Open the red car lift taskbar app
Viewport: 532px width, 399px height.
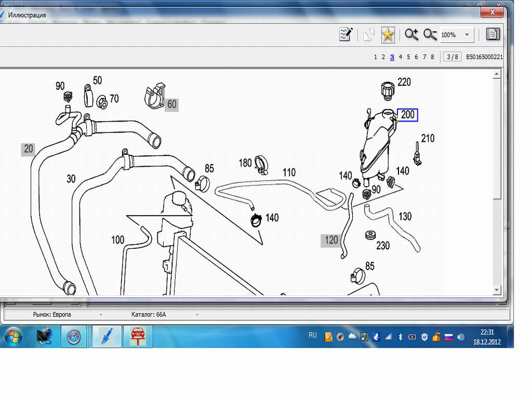point(138,337)
